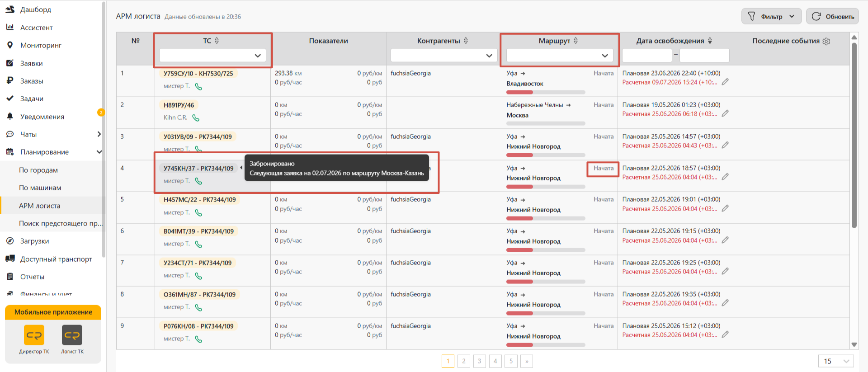
Task: Click vehicle tag О361МН/87 - РК7344/109
Action: click(x=199, y=294)
